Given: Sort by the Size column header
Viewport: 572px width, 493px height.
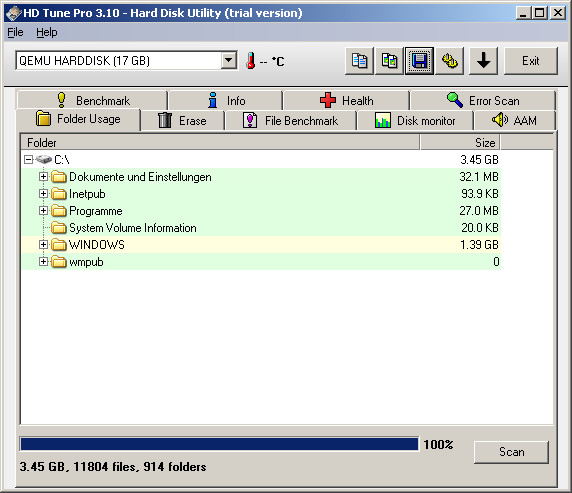Looking at the screenshot, I should (x=460, y=142).
